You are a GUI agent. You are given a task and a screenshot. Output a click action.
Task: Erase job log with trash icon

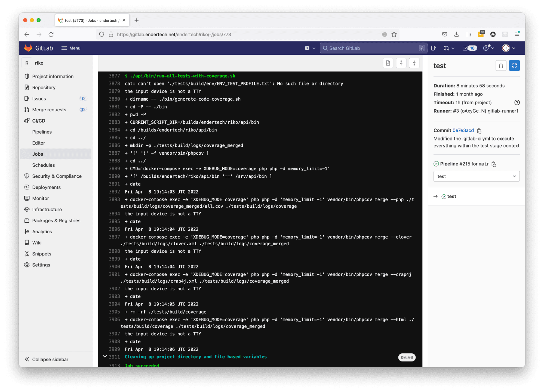click(501, 66)
